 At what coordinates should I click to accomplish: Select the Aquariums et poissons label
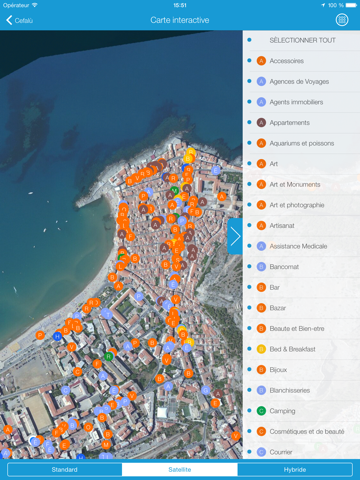pos(302,143)
